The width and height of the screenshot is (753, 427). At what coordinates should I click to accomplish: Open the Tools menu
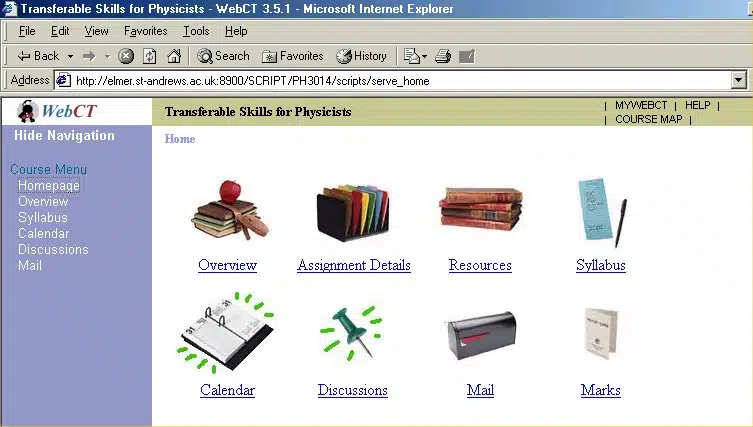coord(196,31)
